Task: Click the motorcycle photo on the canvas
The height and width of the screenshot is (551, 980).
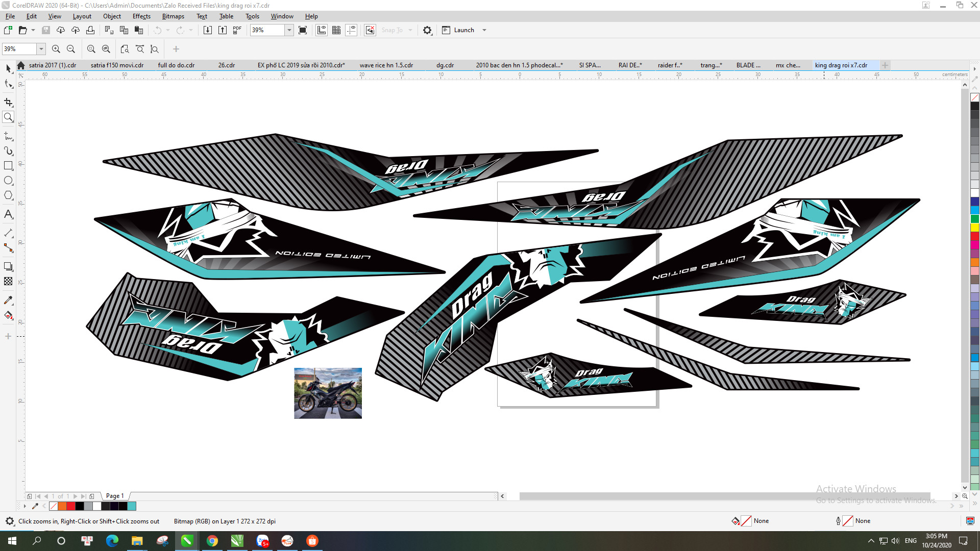Action: pyautogui.click(x=327, y=393)
